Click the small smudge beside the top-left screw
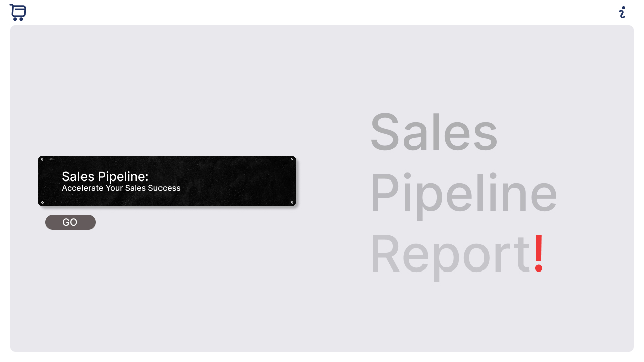 point(52,159)
